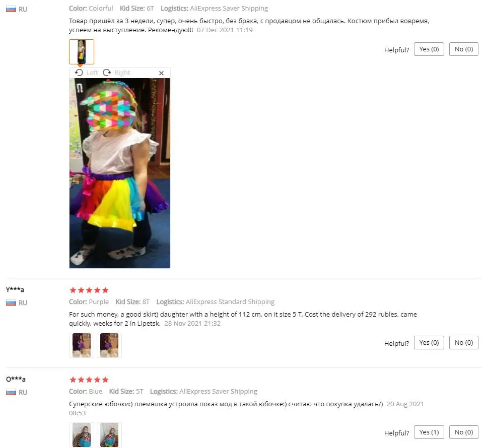Click the enlarged rainbow tutu photo
The height and width of the screenshot is (448, 488).
click(x=120, y=173)
